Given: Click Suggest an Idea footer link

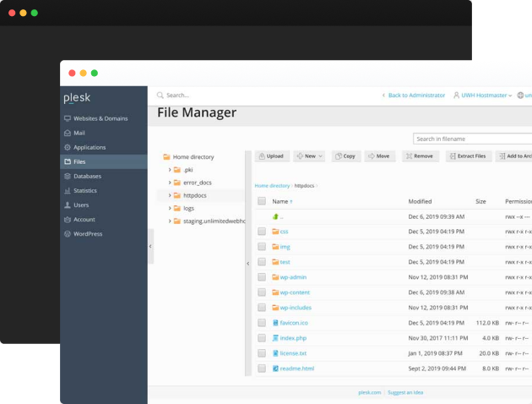Looking at the screenshot, I should coord(405,392).
